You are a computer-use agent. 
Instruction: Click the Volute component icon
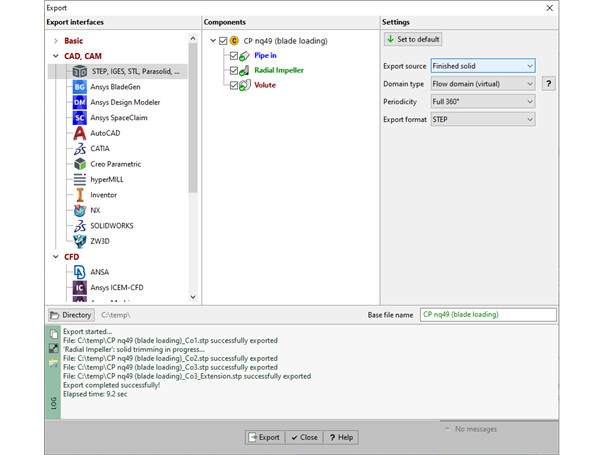pos(245,85)
